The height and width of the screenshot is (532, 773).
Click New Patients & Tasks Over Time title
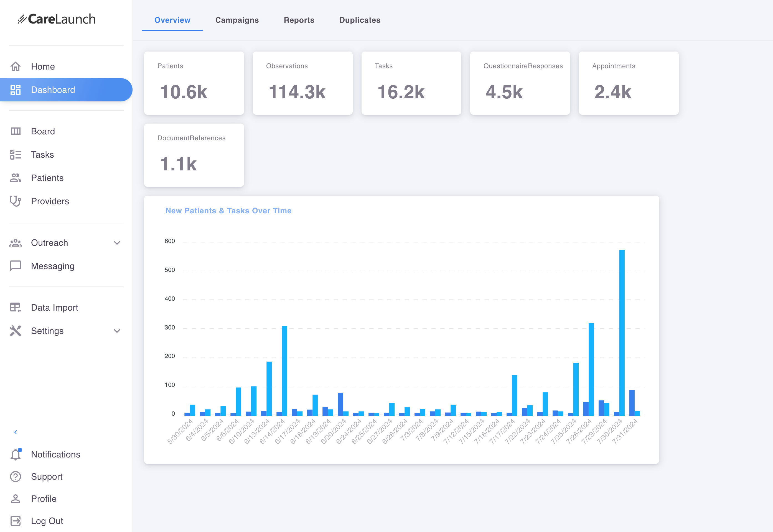[228, 211]
